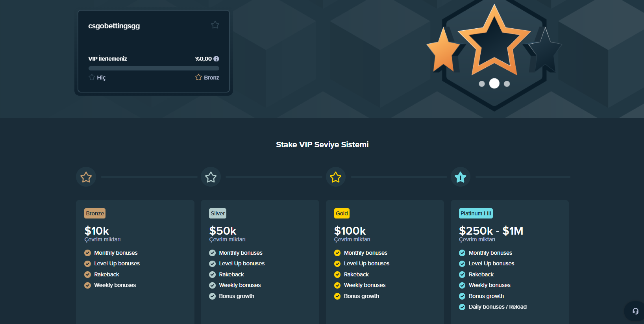Screen dimensions: 644x324
Task: Click the Gold star level icon in timeline
Action: pos(335,177)
